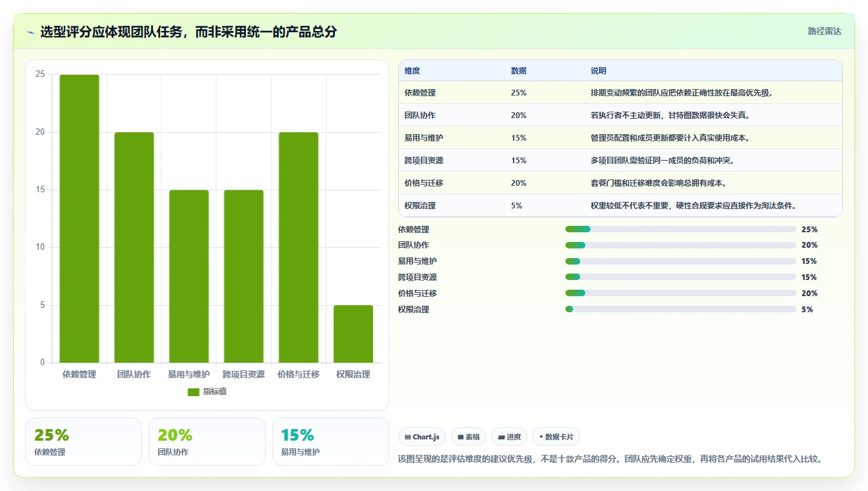868x491 pixels.
Task: Click the 权限治理 x-axis label
Action: pos(353,374)
